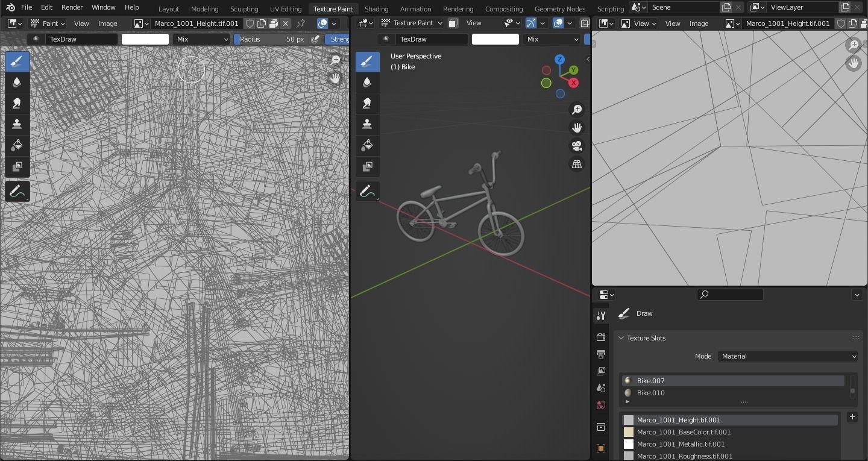This screenshot has width=868, height=461.
Task: Select the Draw brush tool in image editor
Action: pyautogui.click(x=17, y=61)
